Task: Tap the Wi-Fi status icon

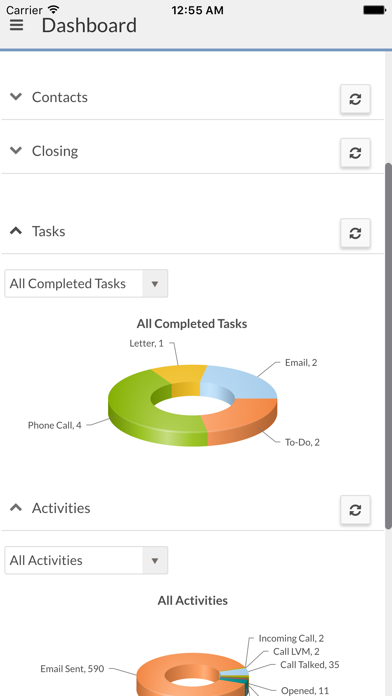Action: (54, 9)
